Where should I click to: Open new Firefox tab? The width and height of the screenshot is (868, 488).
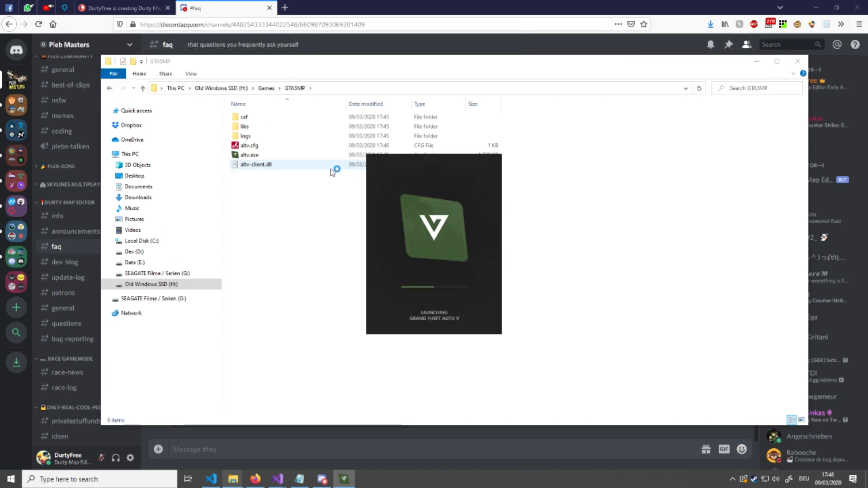[285, 8]
